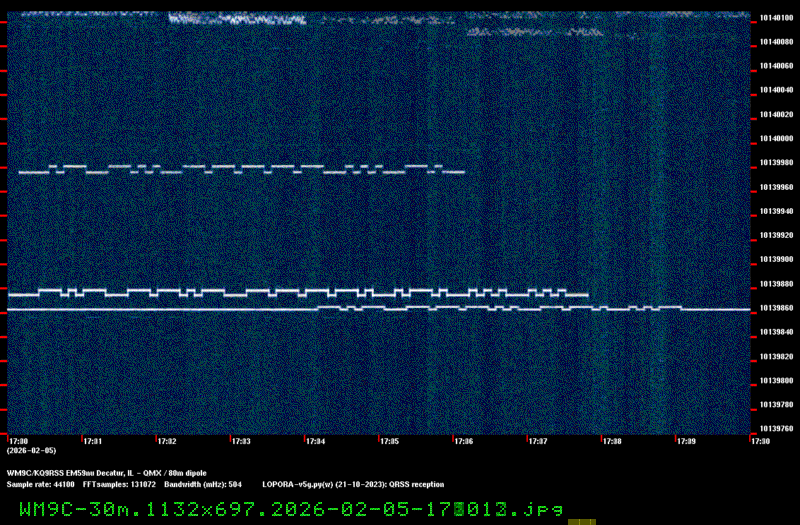The height and width of the screenshot is (525, 800).
Task: Select the 17:07 time axis marker
Action: point(538,441)
